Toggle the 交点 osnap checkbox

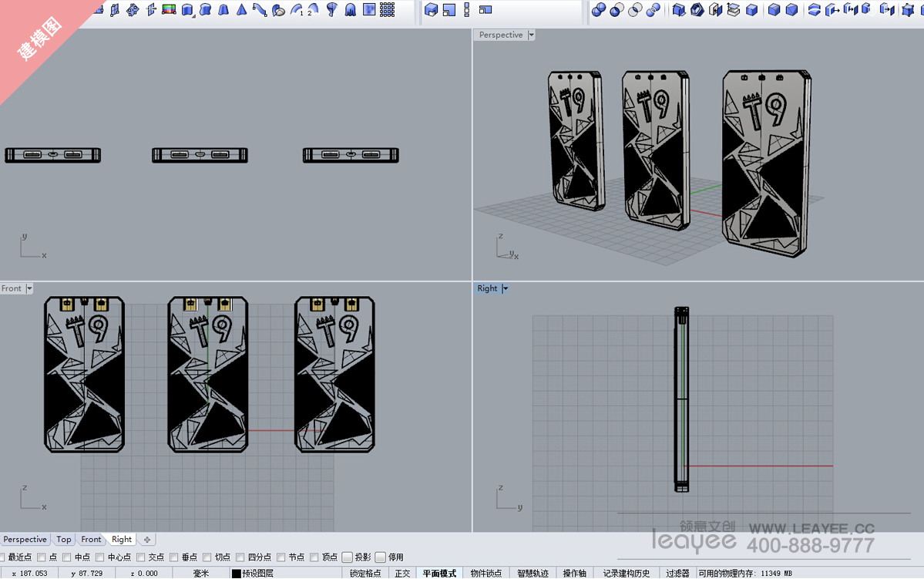tap(141, 557)
